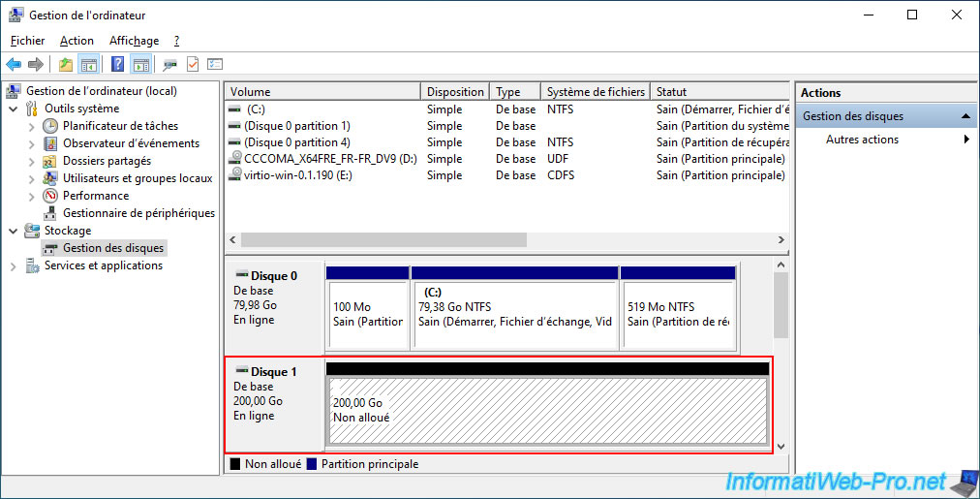
Task: Click the disk view scroll down arrow
Action: tap(781, 447)
